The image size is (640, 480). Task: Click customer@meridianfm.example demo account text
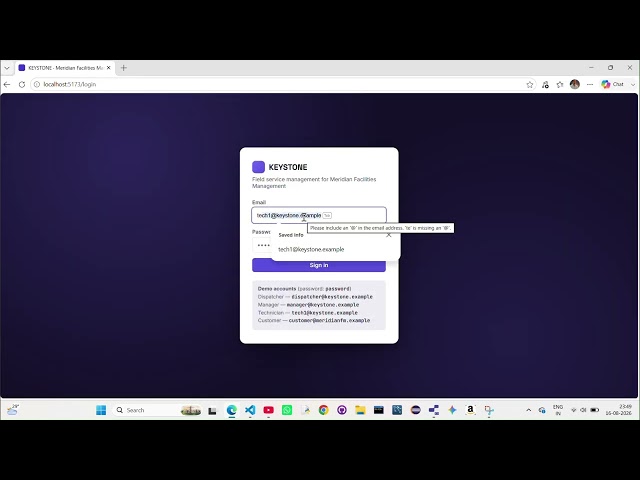click(x=329, y=320)
